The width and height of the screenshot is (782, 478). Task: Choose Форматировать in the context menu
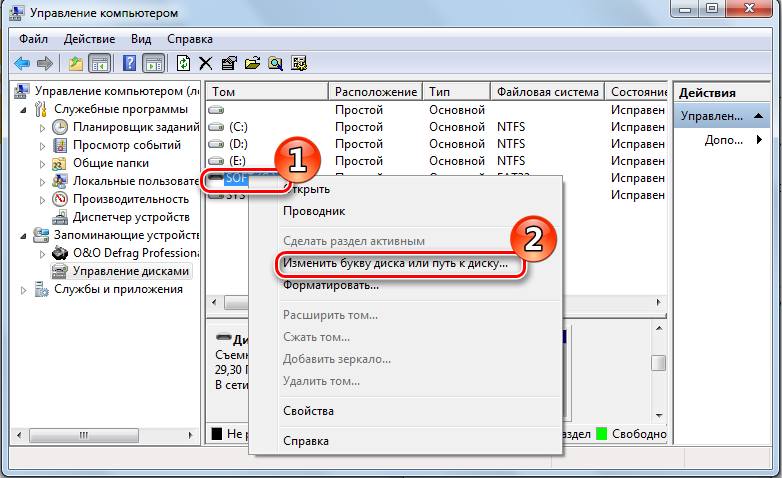(405, 285)
